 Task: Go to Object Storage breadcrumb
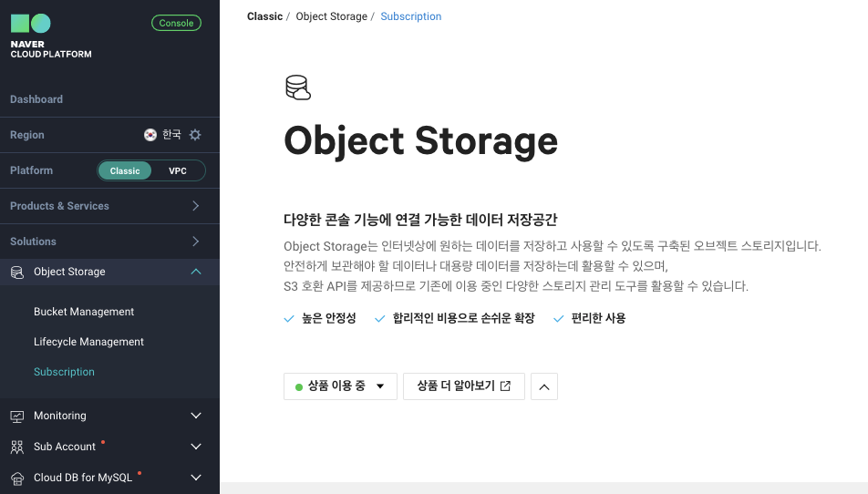332,16
